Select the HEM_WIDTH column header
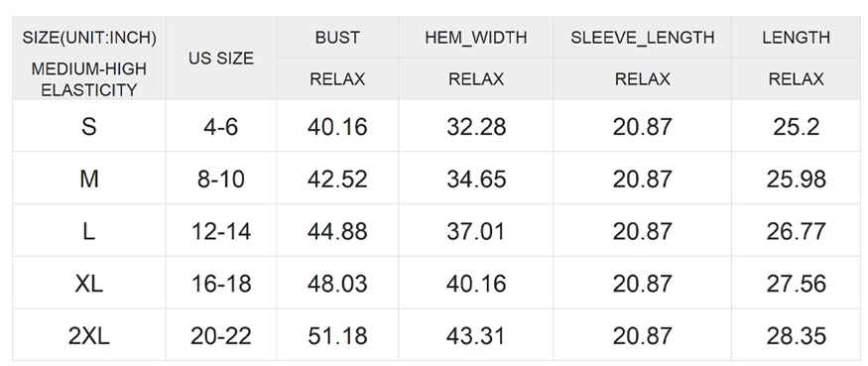The width and height of the screenshot is (868, 366). pos(476,38)
